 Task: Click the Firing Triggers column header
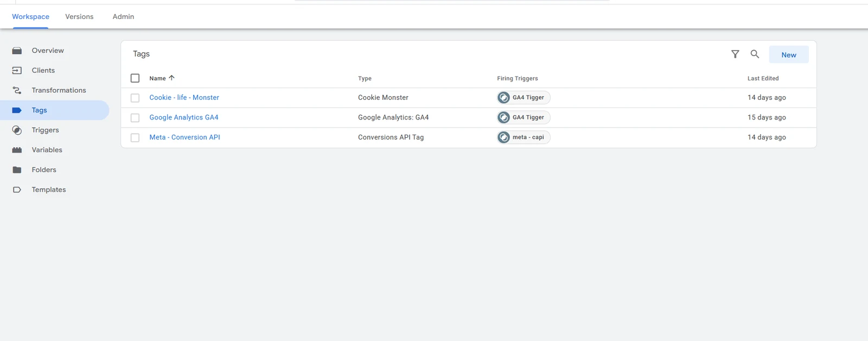pyautogui.click(x=518, y=78)
